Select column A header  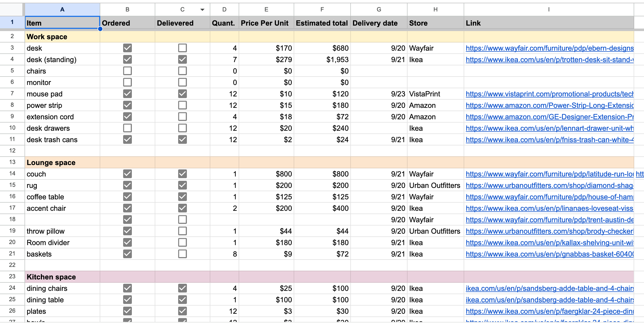(x=62, y=10)
